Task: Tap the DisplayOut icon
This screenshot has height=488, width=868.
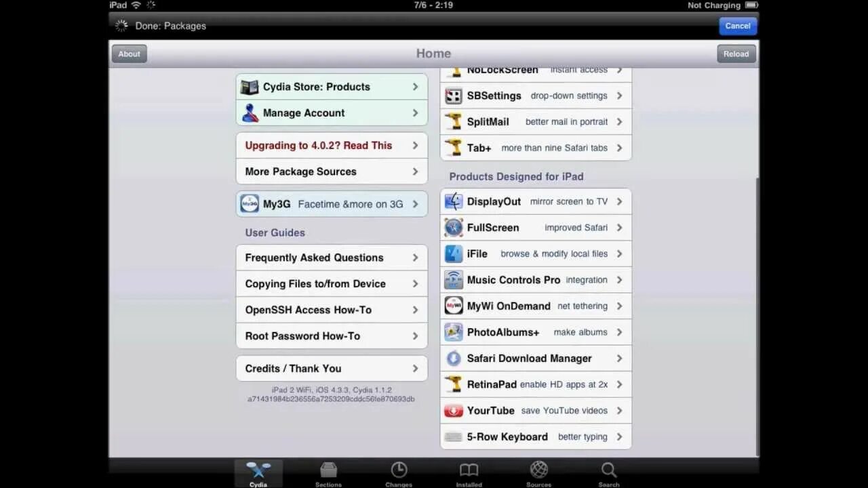Action: [454, 201]
